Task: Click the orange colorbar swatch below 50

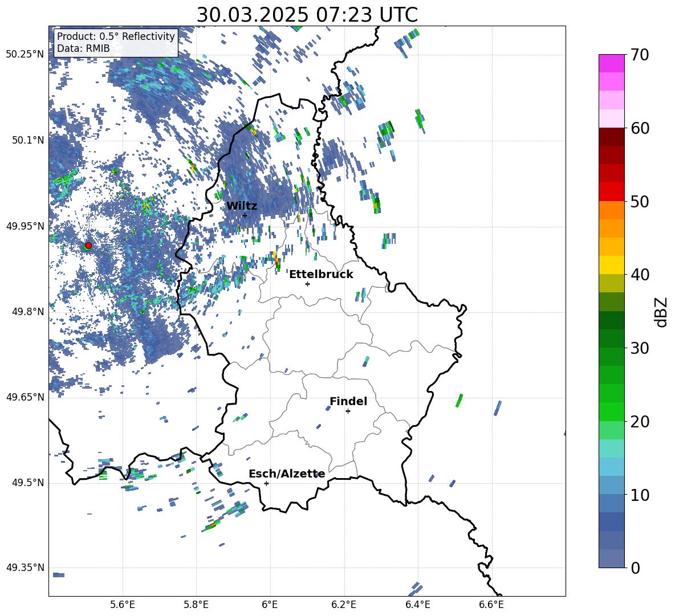Action: 611,210
